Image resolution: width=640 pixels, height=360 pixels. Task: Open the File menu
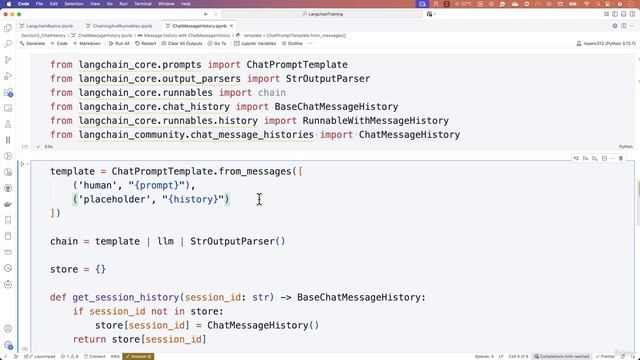(39, 4)
